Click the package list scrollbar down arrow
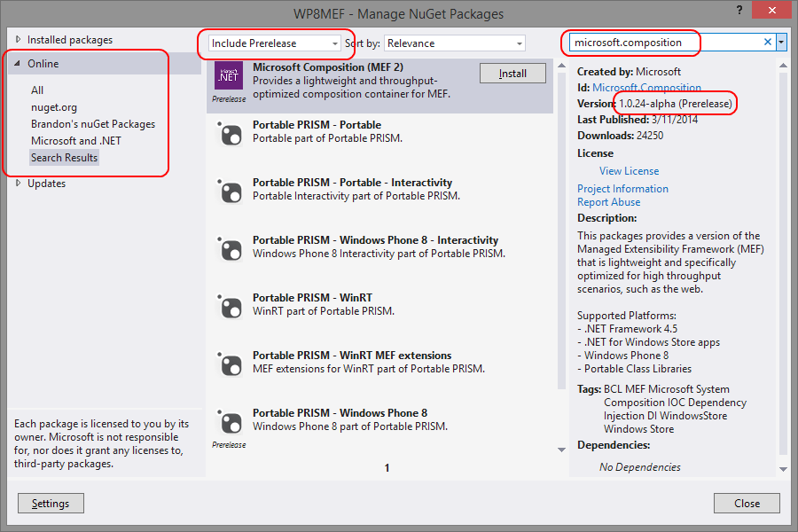Viewport: 798px width, 532px height. click(x=561, y=450)
